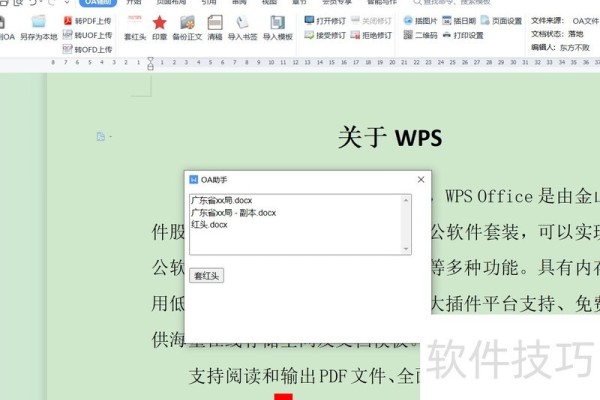Viewport: 600px width, 400px height.
Task: Click the 套红头 button in the OA助手 dialog
Action: click(x=206, y=276)
